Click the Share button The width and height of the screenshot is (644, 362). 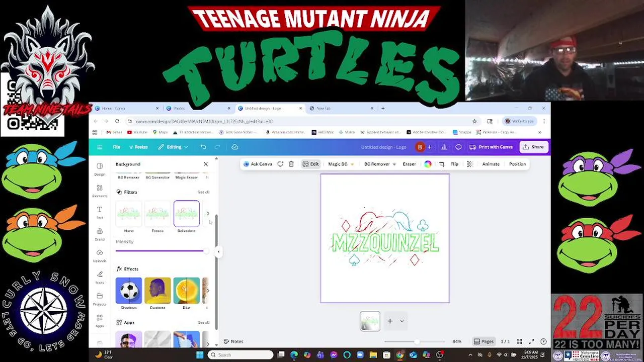[533, 147]
